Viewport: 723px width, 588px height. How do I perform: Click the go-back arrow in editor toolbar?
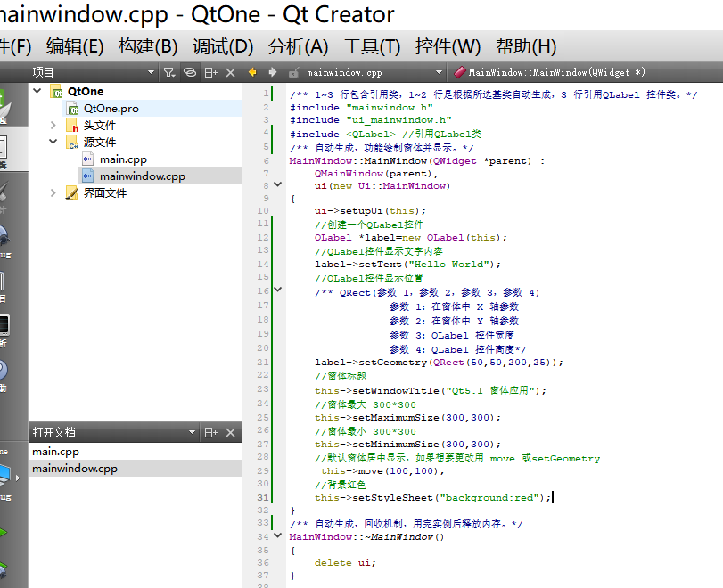252,72
